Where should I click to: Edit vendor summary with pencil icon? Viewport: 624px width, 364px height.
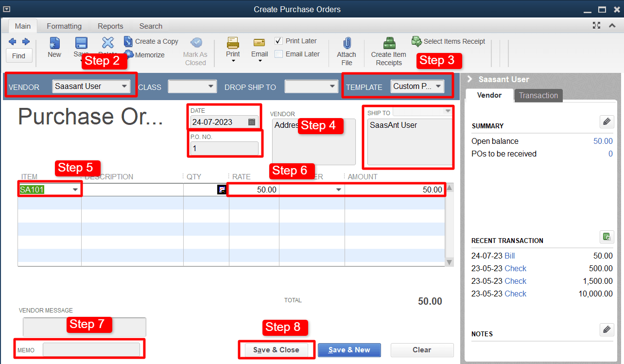click(x=607, y=121)
